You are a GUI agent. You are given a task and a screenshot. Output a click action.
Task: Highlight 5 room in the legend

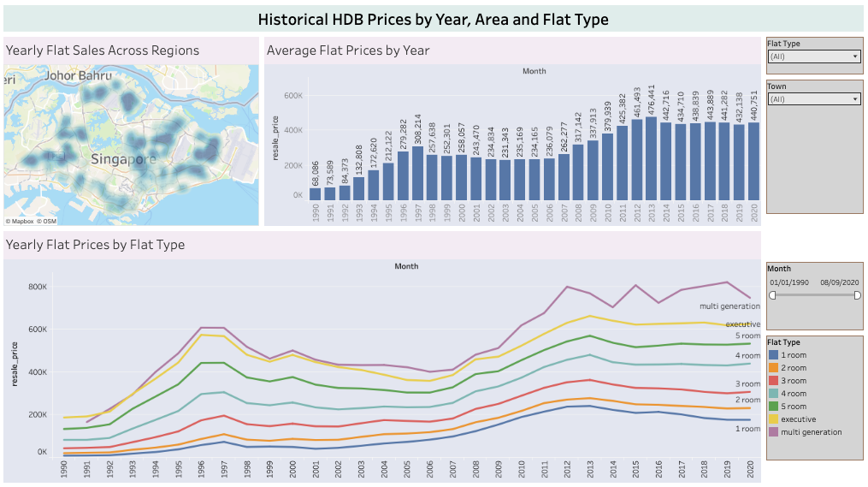(774, 407)
